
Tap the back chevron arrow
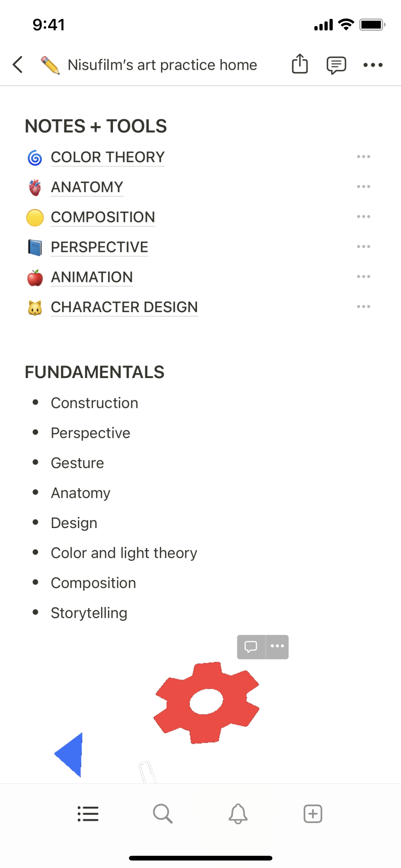click(x=18, y=65)
